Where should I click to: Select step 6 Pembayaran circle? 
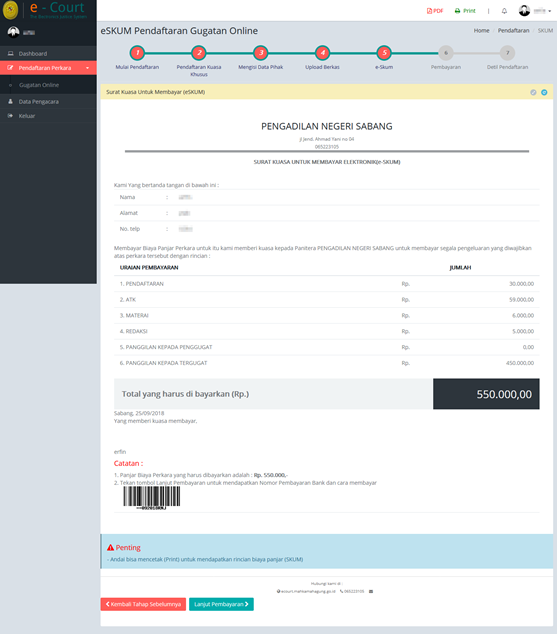[x=446, y=53]
